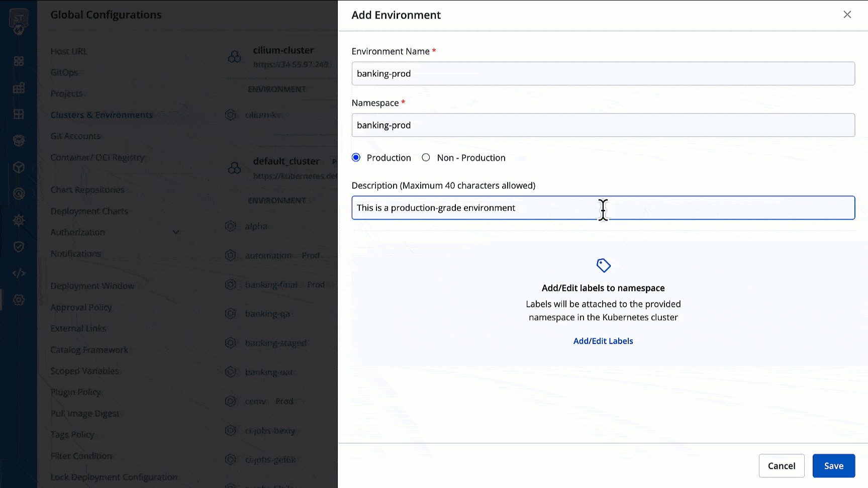Open the code brackets icon in sidebar

(19, 273)
